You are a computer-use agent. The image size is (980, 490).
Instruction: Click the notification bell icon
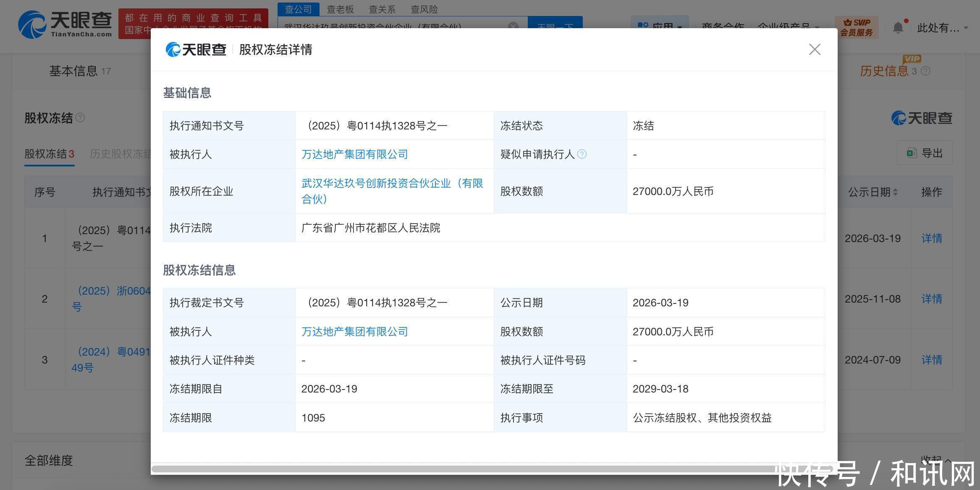coord(898,28)
